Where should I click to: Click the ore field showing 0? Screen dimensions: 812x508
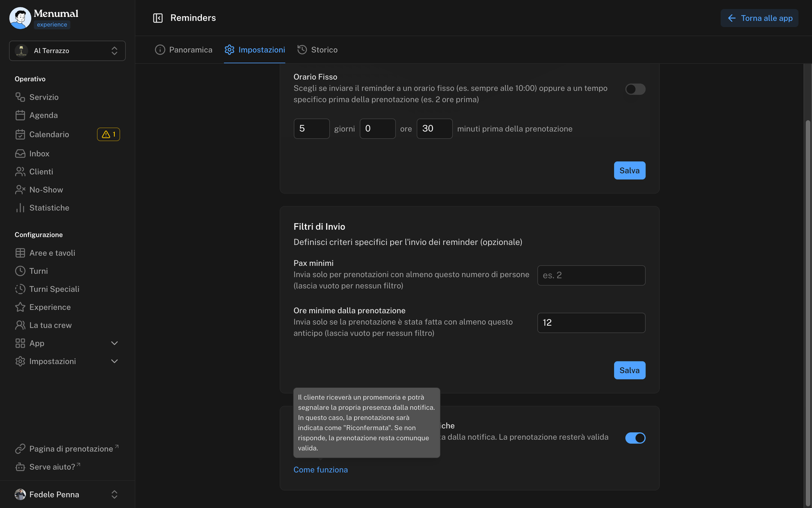[x=377, y=129]
